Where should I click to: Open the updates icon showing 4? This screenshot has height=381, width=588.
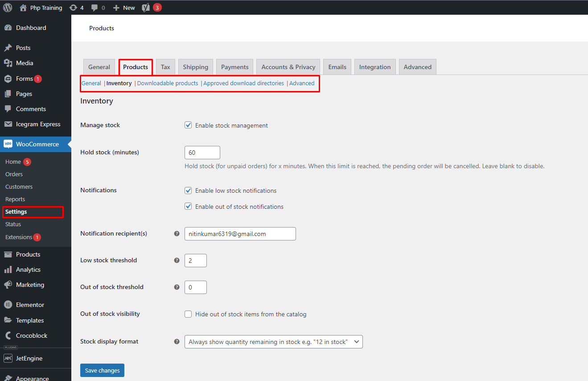(74, 8)
